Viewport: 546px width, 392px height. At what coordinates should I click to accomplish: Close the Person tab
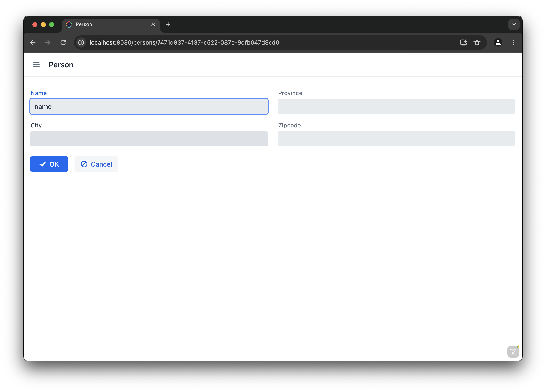(153, 24)
